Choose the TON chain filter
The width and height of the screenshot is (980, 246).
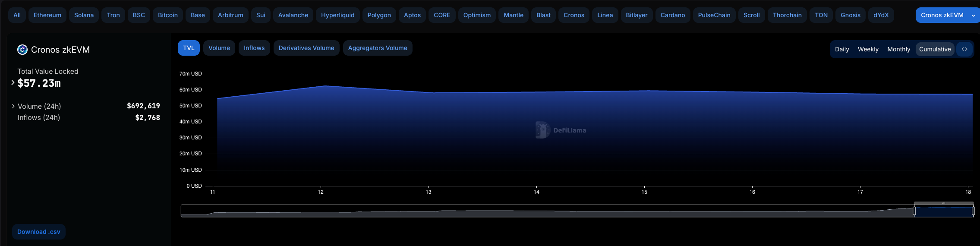(821, 15)
